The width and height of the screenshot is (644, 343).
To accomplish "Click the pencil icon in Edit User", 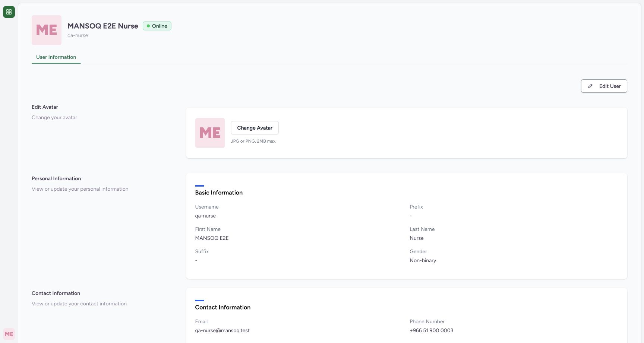I will pyautogui.click(x=590, y=86).
